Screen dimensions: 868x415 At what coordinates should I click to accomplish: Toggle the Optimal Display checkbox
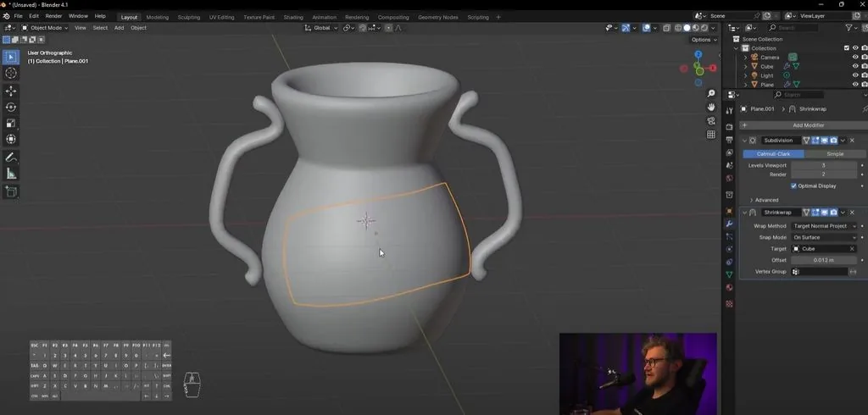793,186
